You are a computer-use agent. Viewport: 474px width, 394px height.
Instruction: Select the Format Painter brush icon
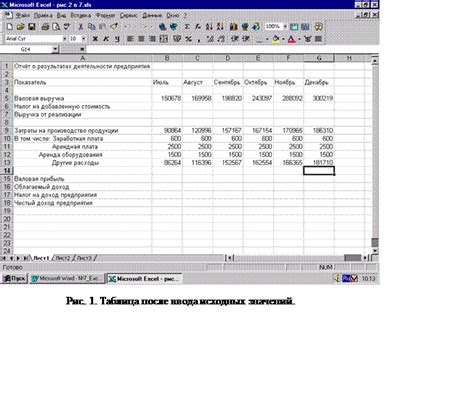(114, 27)
